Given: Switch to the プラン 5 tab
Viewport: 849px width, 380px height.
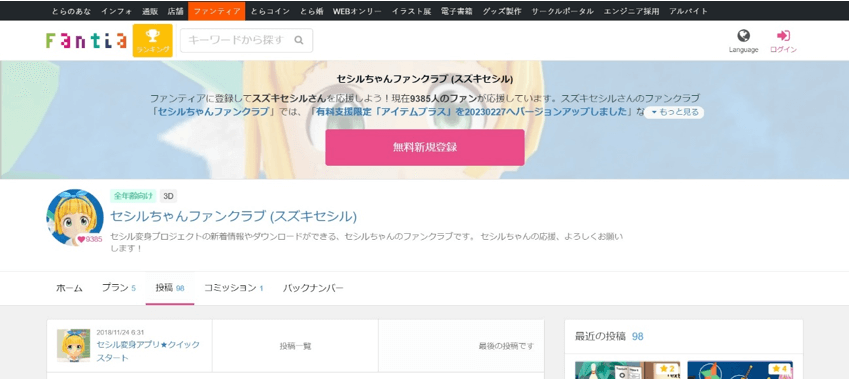Looking at the screenshot, I should click(x=119, y=288).
